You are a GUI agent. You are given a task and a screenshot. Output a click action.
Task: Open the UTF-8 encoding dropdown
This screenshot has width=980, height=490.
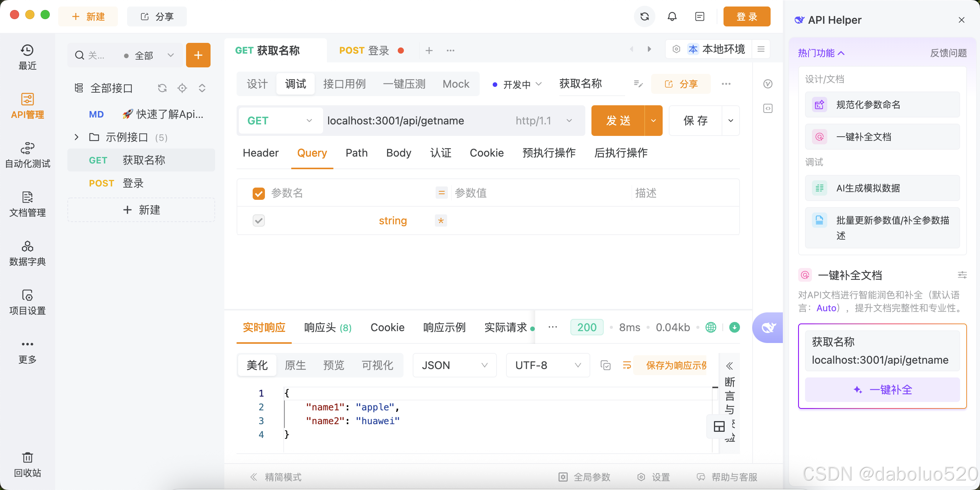(x=547, y=365)
